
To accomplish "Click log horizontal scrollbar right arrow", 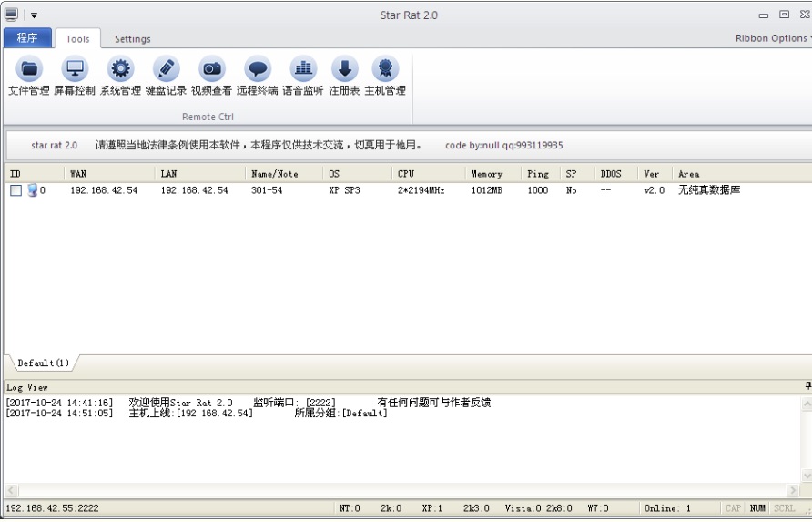I will point(792,490).
